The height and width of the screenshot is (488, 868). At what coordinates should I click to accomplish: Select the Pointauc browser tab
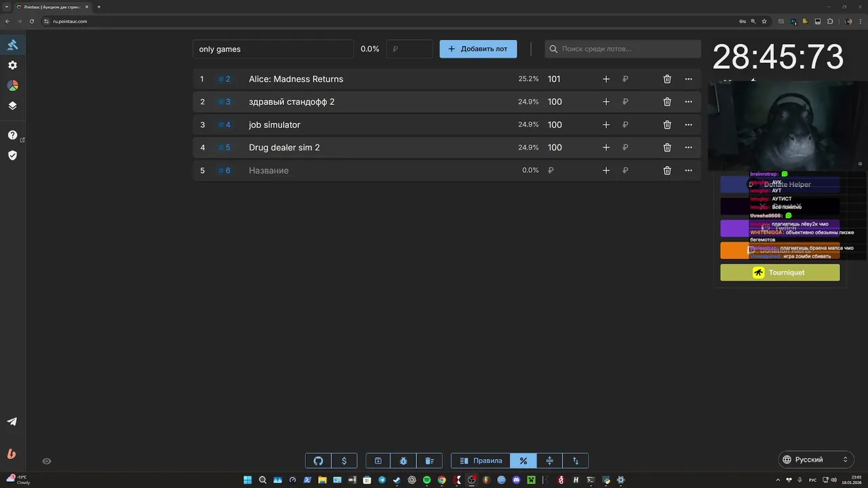point(53,7)
